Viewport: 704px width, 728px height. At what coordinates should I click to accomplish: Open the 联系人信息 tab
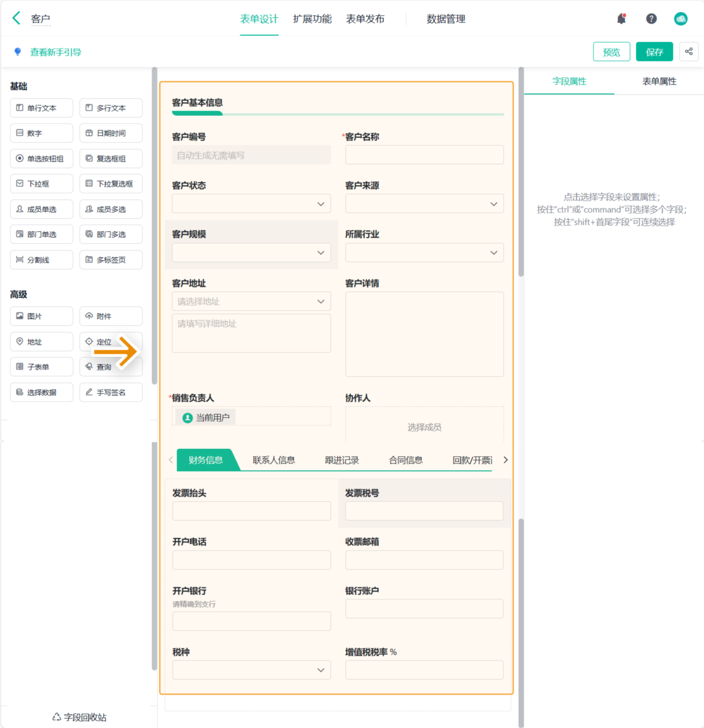point(273,460)
